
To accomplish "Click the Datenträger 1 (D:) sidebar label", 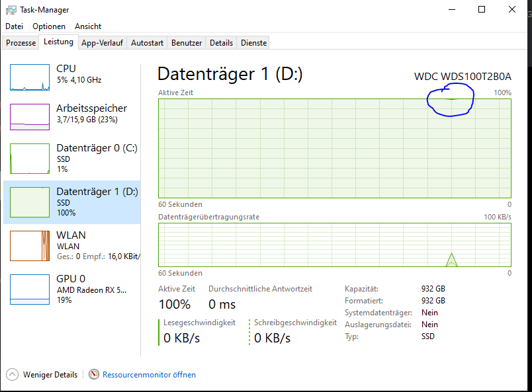I will [97, 192].
